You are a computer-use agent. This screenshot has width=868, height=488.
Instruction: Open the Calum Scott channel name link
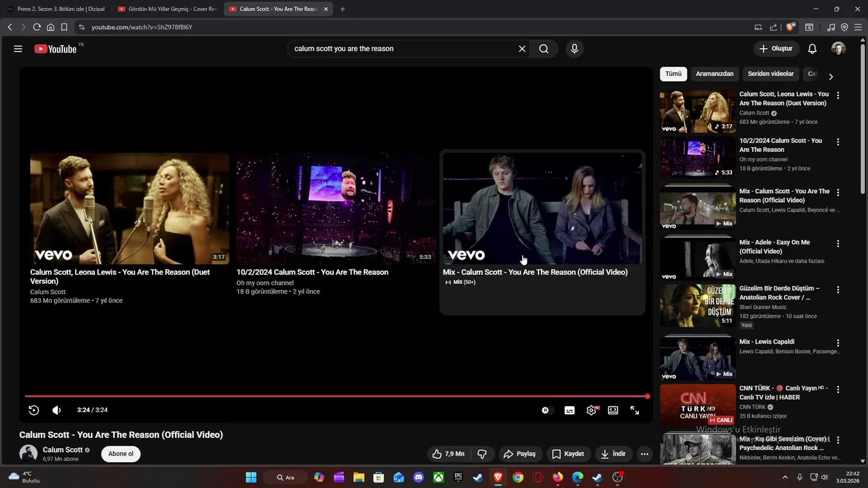tap(62, 450)
